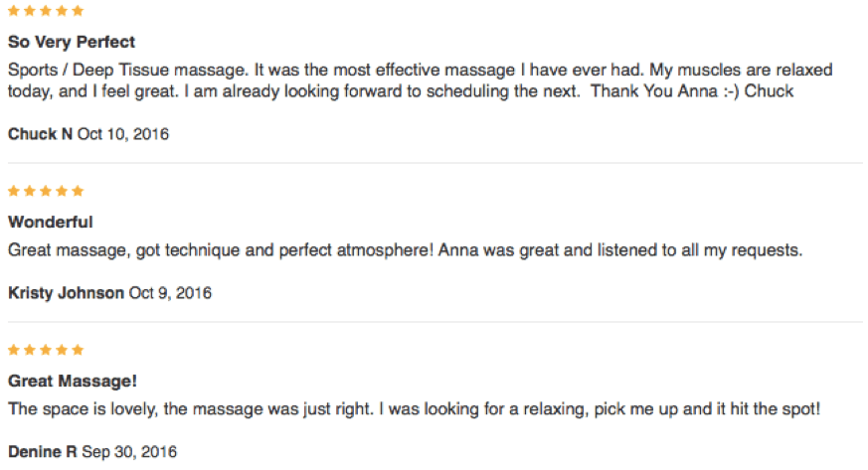Screen dimensions: 868x470
Task: Open the 'Great Massage!' review title
Action: pyautogui.click(x=73, y=381)
